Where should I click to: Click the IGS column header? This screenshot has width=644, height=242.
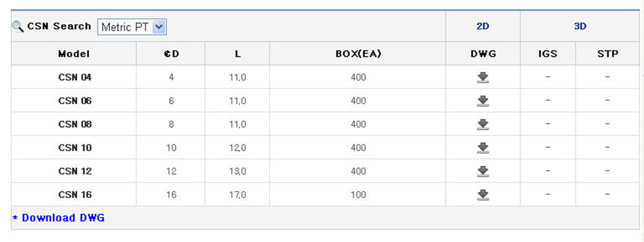coord(548,54)
